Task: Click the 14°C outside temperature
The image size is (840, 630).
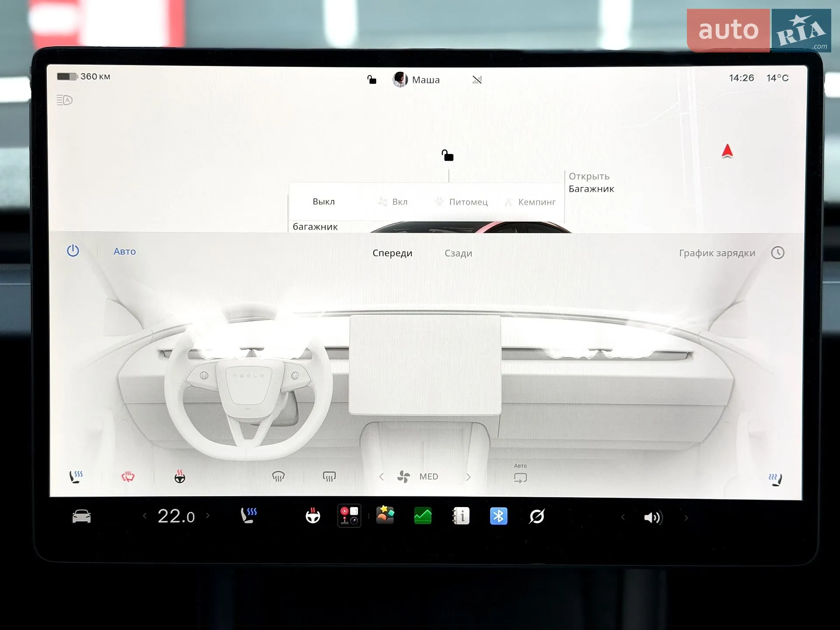Action: pyautogui.click(x=777, y=78)
